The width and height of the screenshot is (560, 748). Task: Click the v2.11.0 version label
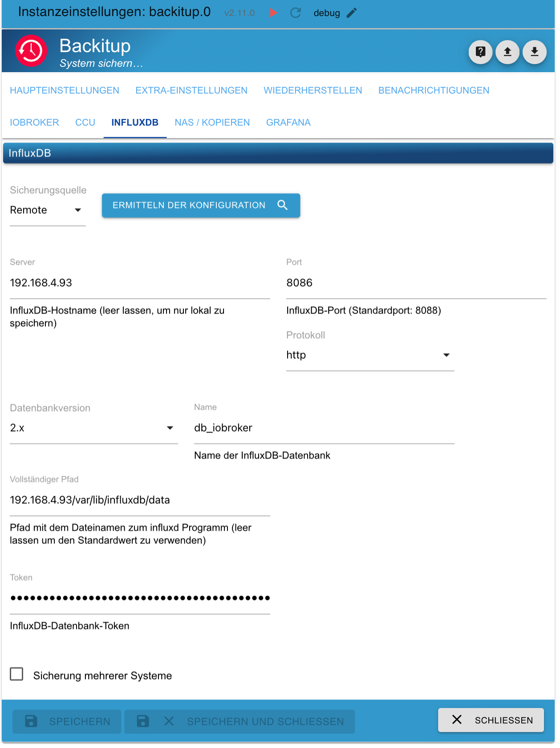coord(239,13)
